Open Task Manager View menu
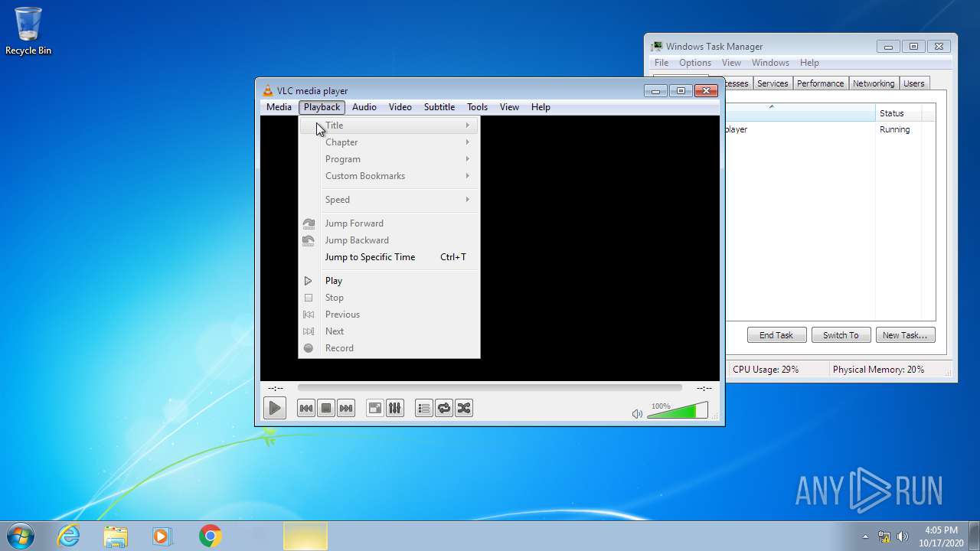 731,63
